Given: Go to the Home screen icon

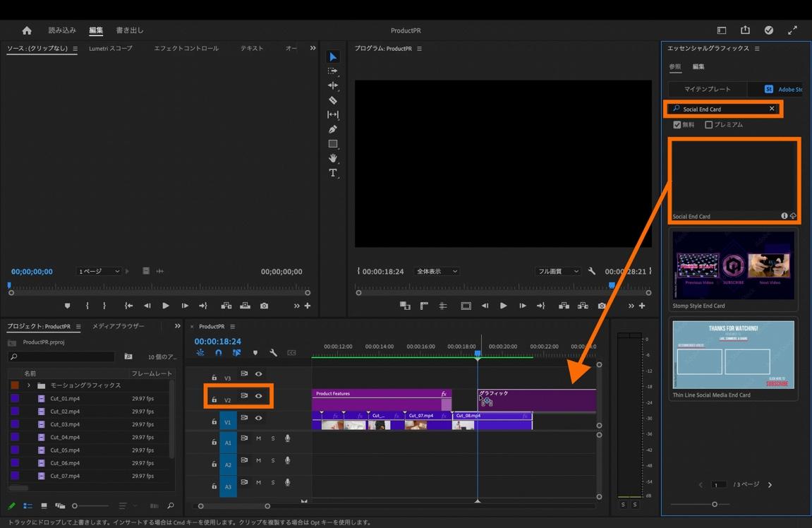Looking at the screenshot, I should pyautogui.click(x=27, y=30).
